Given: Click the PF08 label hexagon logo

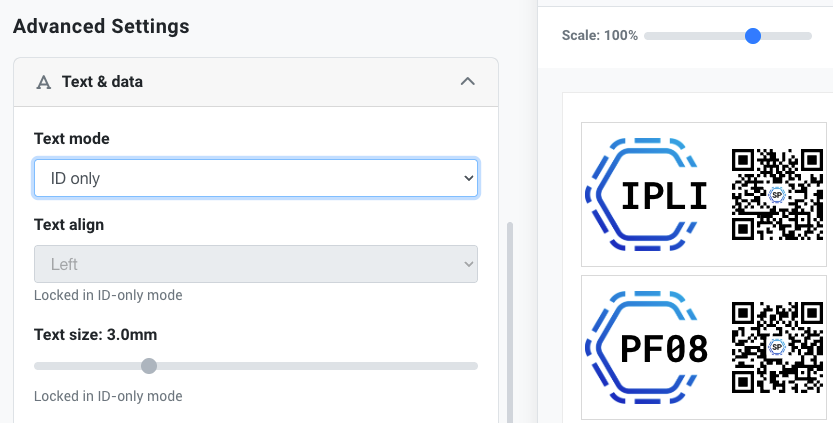Looking at the screenshot, I should 642,348.
